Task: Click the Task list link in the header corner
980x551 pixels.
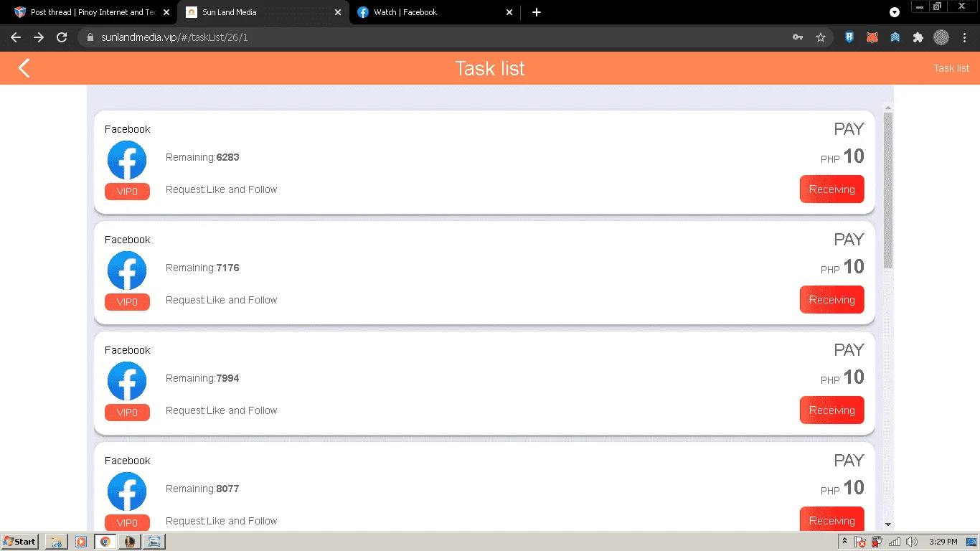Action: tap(951, 68)
